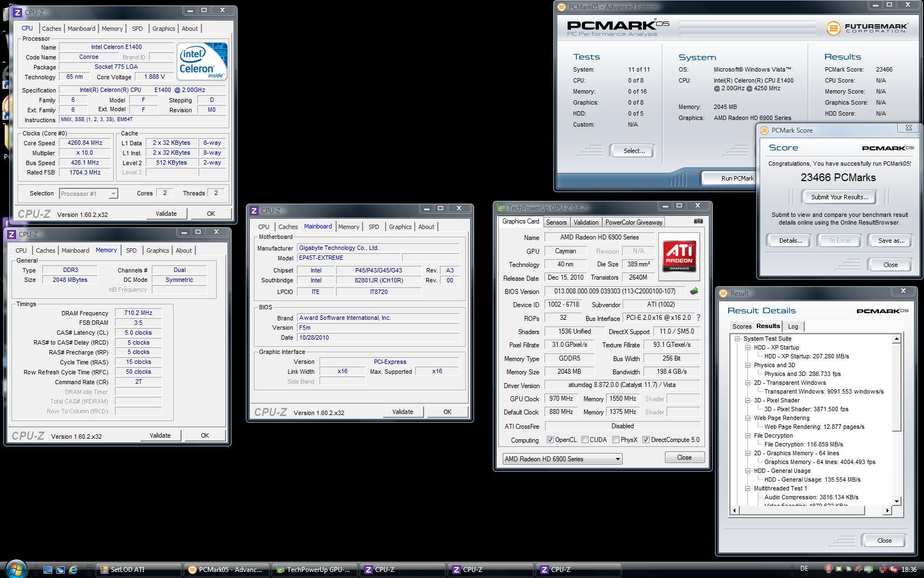
Task: Collapse the HDD - XP Startup node
Action: pyautogui.click(x=748, y=347)
